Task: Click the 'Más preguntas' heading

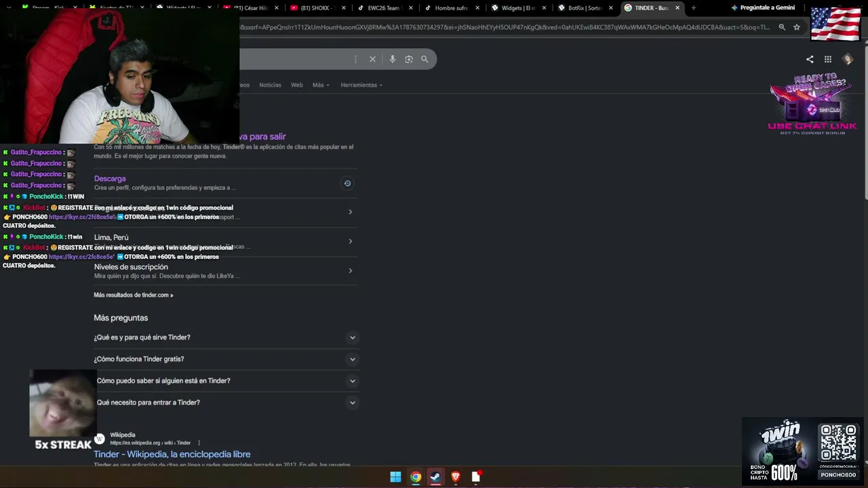Action: (x=121, y=318)
